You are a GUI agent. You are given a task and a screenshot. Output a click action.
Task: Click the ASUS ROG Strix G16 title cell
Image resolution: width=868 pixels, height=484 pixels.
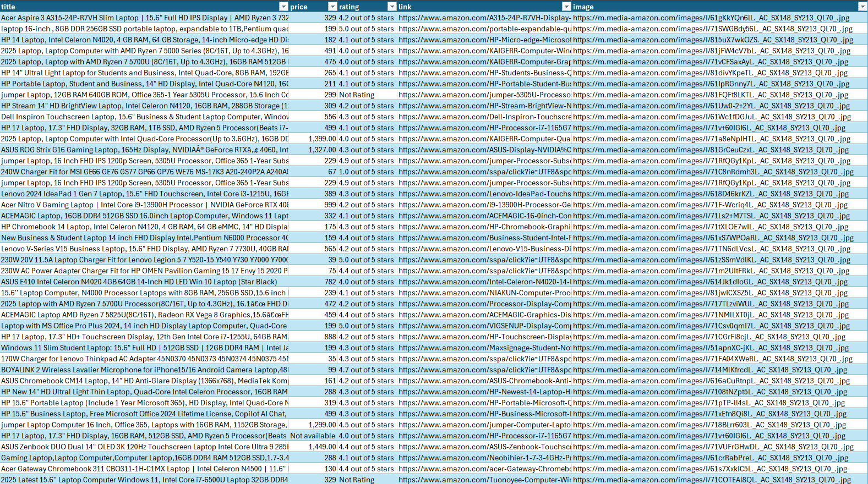pos(144,150)
